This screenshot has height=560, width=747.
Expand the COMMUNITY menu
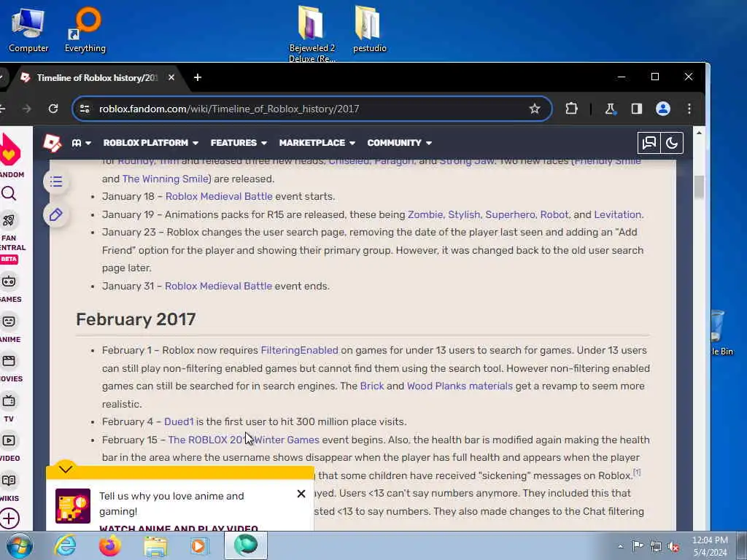[x=399, y=143]
